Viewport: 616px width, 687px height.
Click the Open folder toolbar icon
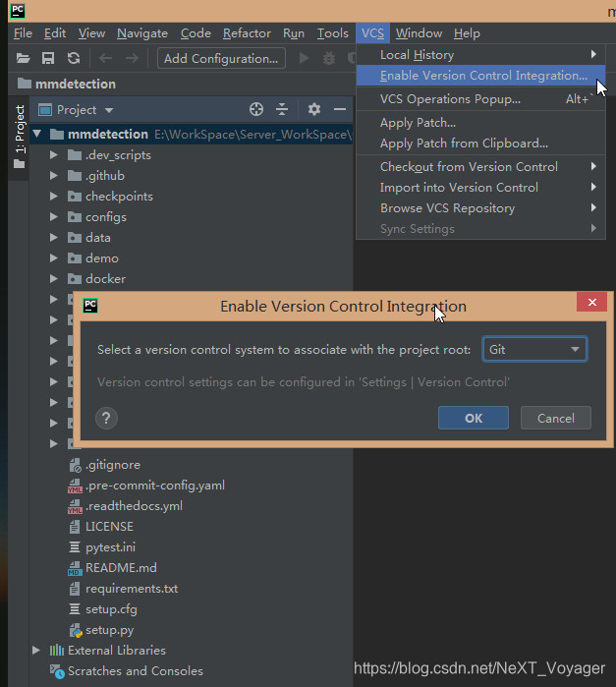click(x=23, y=58)
